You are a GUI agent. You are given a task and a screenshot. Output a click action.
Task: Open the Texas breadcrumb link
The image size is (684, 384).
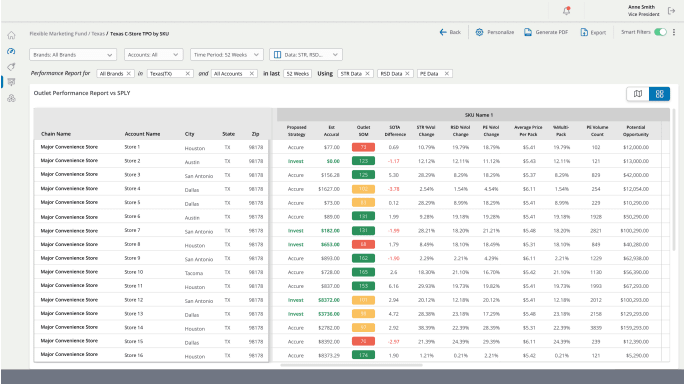point(98,34)
